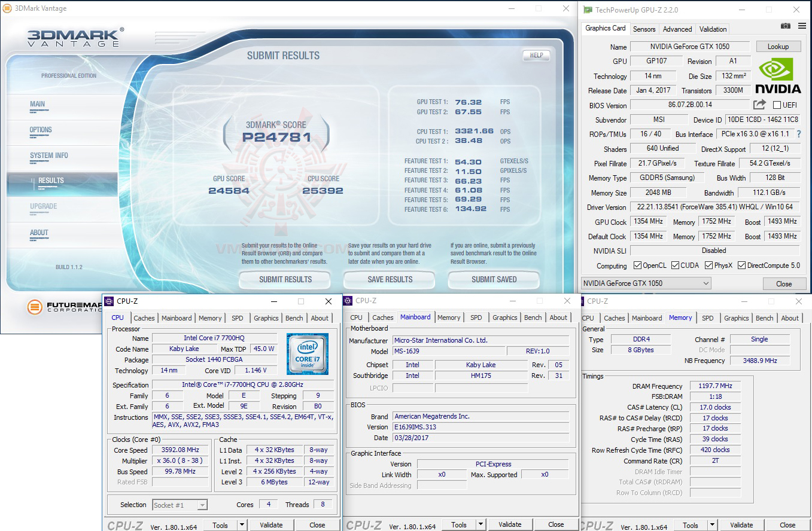Click SUBMIT RESULTS in 3DMark Vantage
The height and width of the screenshot is (531, 812).
pos(284,280)
